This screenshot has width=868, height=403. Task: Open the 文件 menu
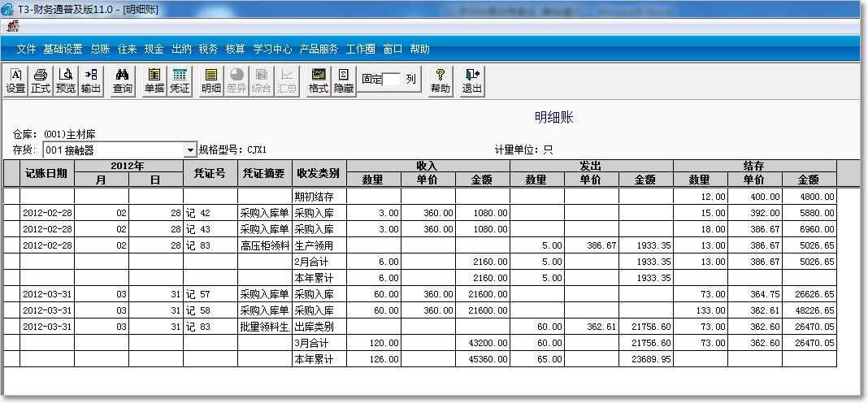point(27,49)
